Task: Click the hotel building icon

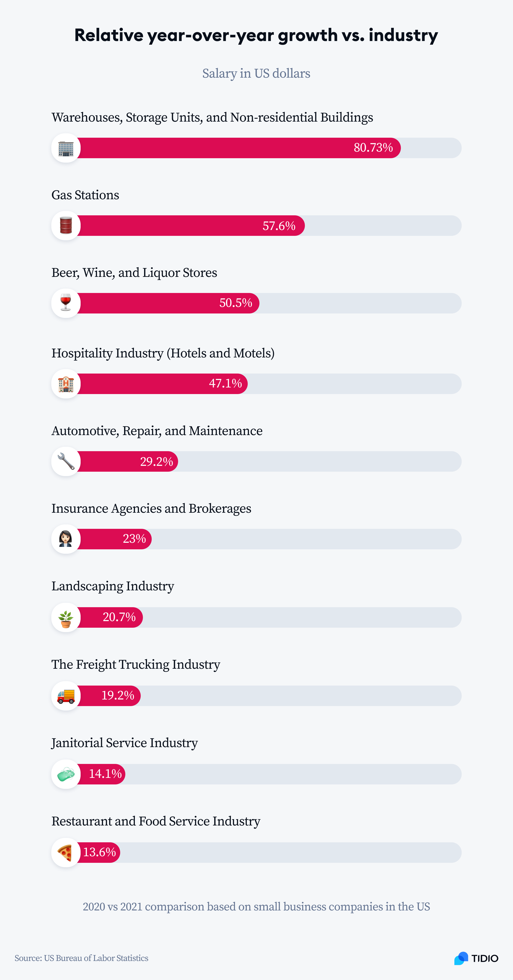Action: click(66, 384)
